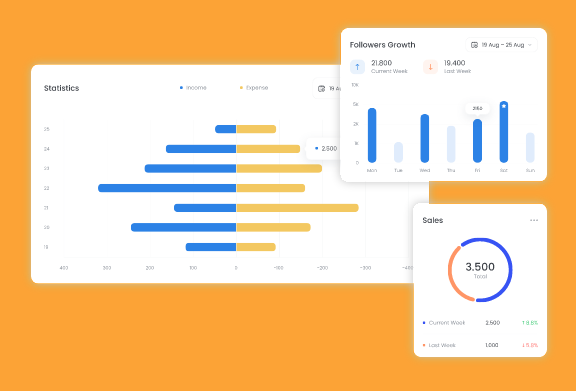Select the yellow expense bar in row 21
Viewport: 576px width, 391px height.
pos(297,208)
